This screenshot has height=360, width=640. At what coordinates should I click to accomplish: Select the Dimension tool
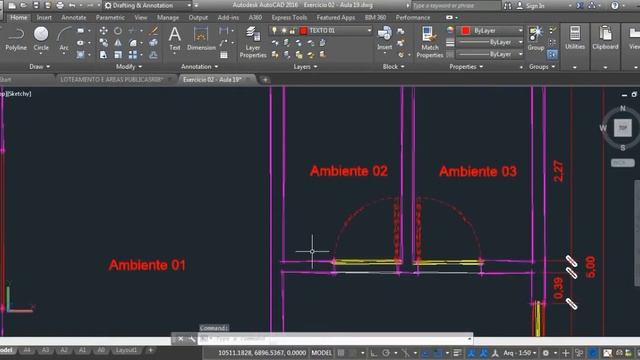coord(201,39)
